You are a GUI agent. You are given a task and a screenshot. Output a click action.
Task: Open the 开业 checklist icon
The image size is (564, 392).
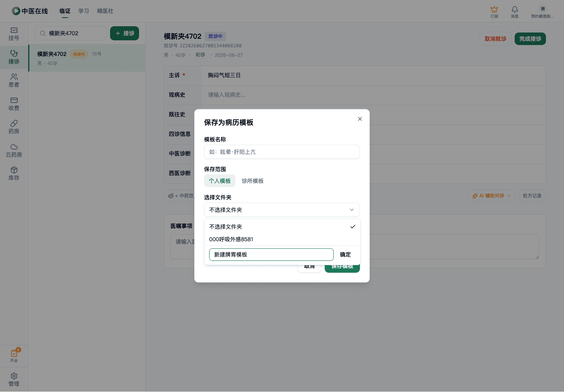(x=14, y=353)
